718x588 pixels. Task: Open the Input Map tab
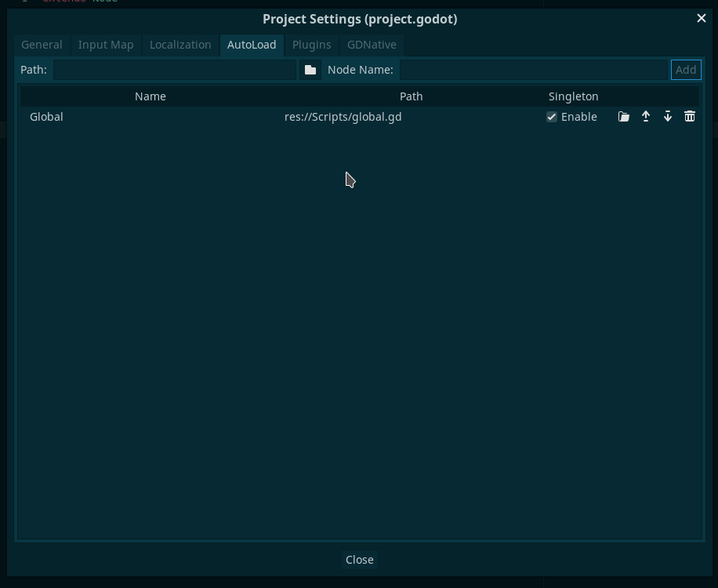point(106,45)
